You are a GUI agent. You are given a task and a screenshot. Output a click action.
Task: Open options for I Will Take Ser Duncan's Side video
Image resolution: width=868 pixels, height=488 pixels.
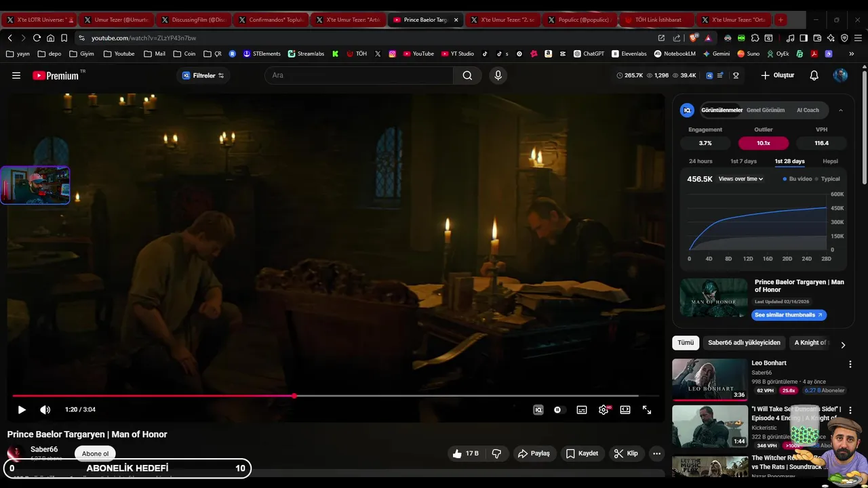(x=850, y=410)
